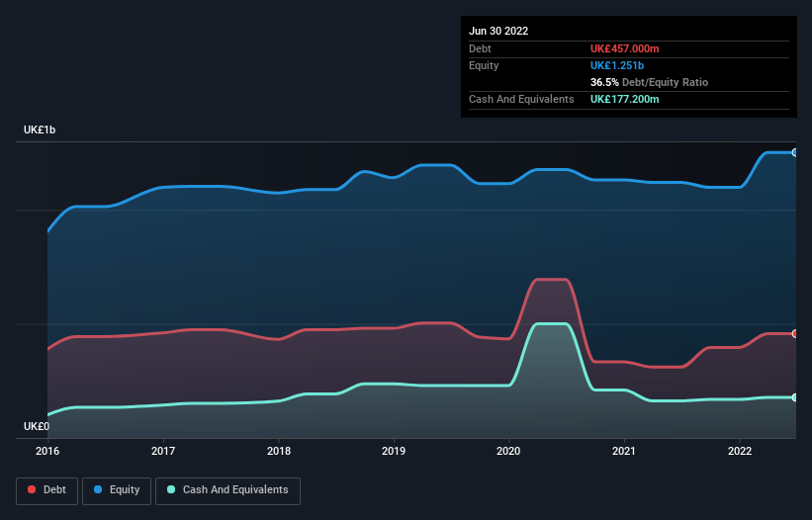Click the Equity endpoint marker at Jun 2022

tap(795, 152)
